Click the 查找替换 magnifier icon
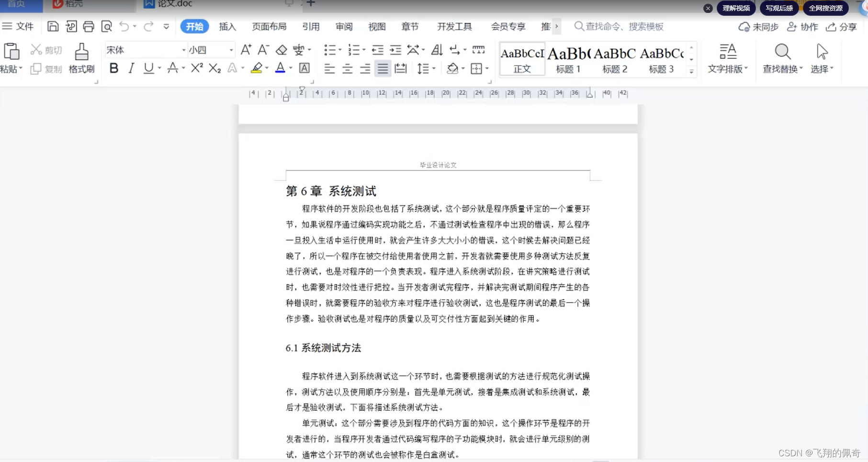 click(x=782, y=52)
